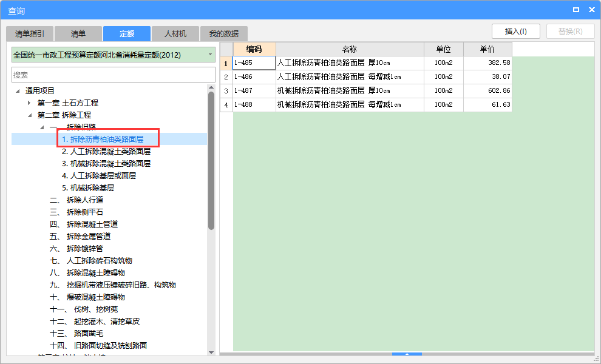Collapse the 通用项目 tree node
This screenshot has width=601, height=364.
[18, 91]
